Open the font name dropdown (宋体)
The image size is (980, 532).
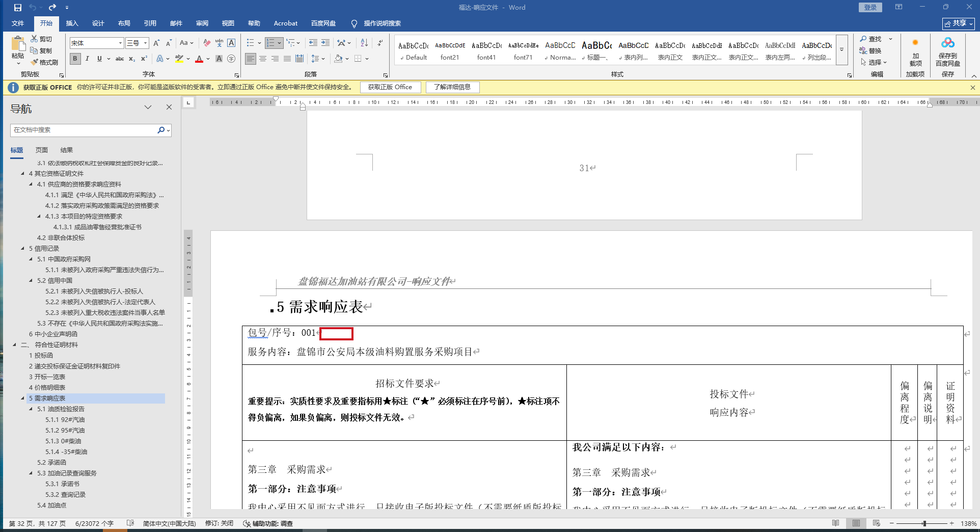point(120,43)
